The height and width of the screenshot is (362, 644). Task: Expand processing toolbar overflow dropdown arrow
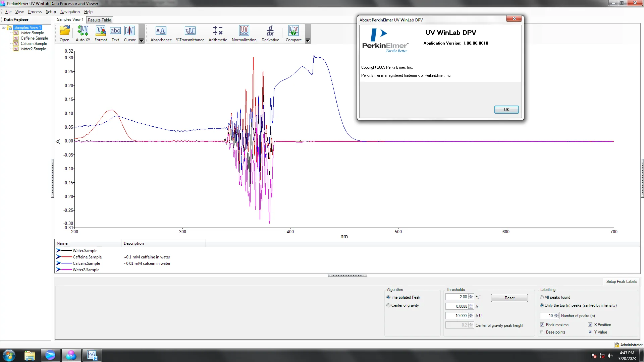[x=308, y=40]
